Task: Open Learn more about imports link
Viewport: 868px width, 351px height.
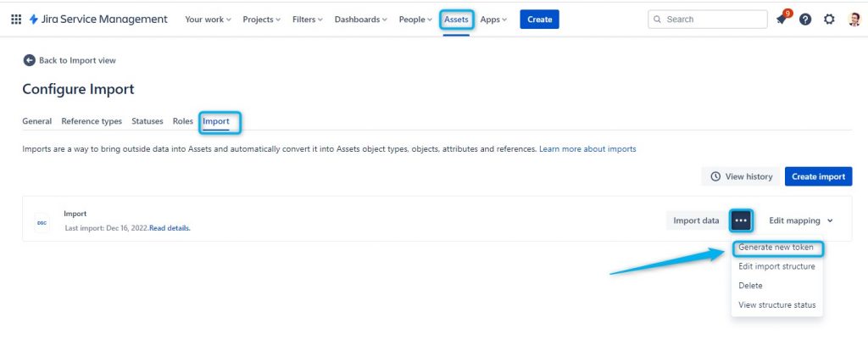Action: [587, 149]
